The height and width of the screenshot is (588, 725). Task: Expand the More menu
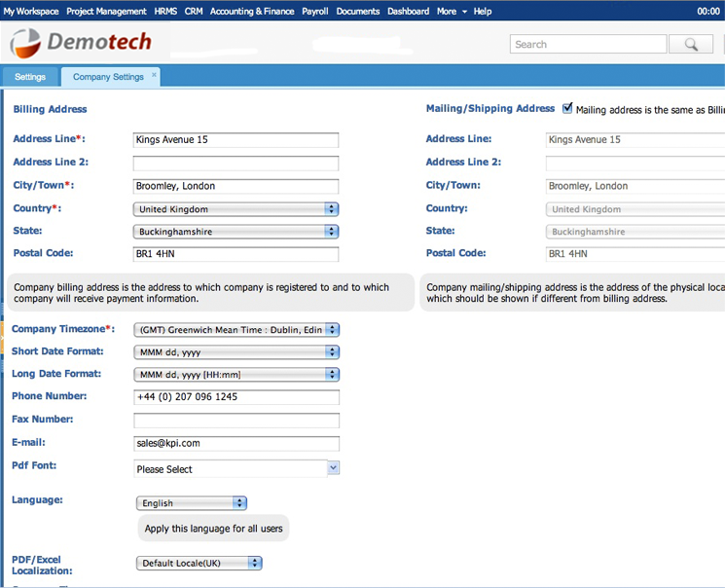pyautogui.click(x=452, y=11)
